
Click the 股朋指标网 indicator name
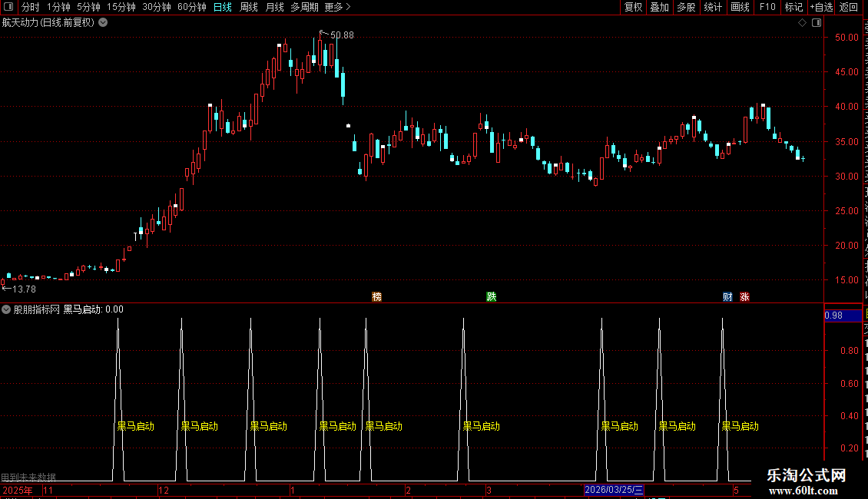pyautogui.click(x=37, y=310)
